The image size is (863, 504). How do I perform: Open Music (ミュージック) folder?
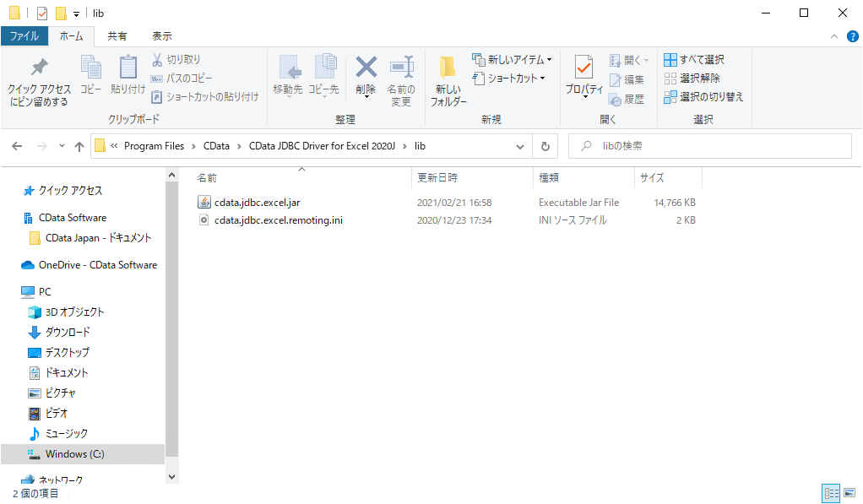tap(66, 434)
